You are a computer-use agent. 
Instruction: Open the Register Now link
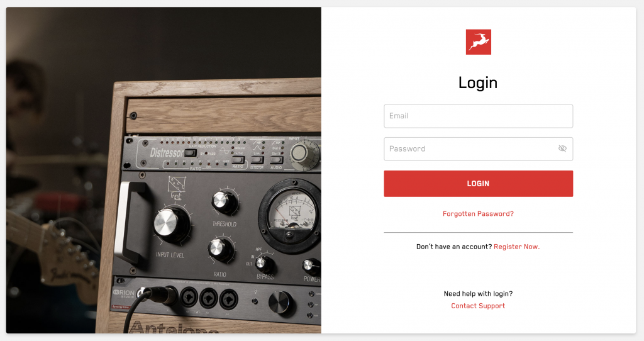click(517, 247)
